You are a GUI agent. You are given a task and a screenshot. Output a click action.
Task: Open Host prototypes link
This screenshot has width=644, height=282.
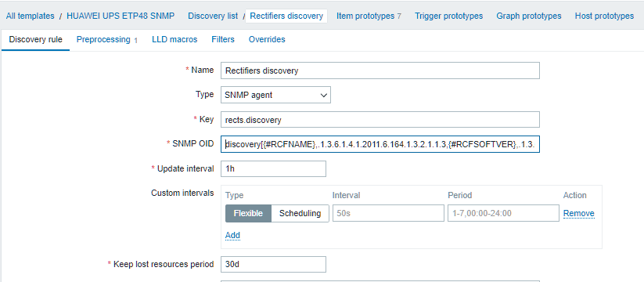pos(604,16)
